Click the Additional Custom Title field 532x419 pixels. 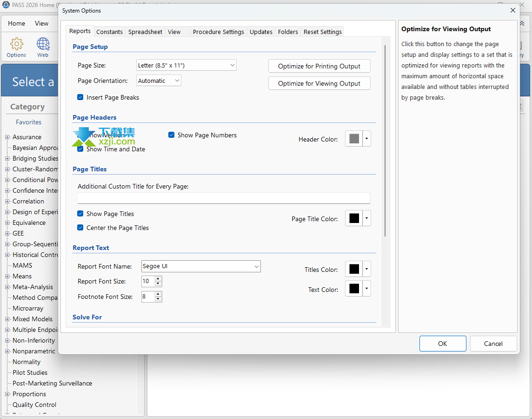[224, 198]
